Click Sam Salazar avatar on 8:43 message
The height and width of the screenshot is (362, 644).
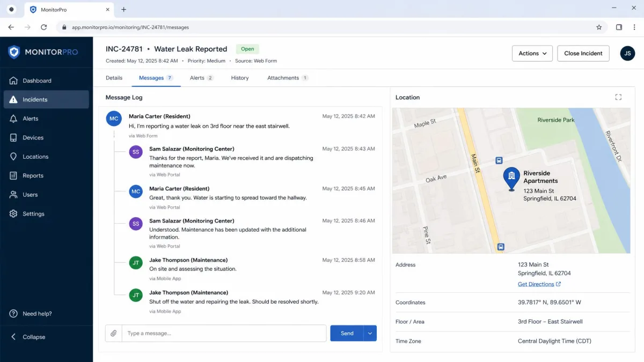136,152
